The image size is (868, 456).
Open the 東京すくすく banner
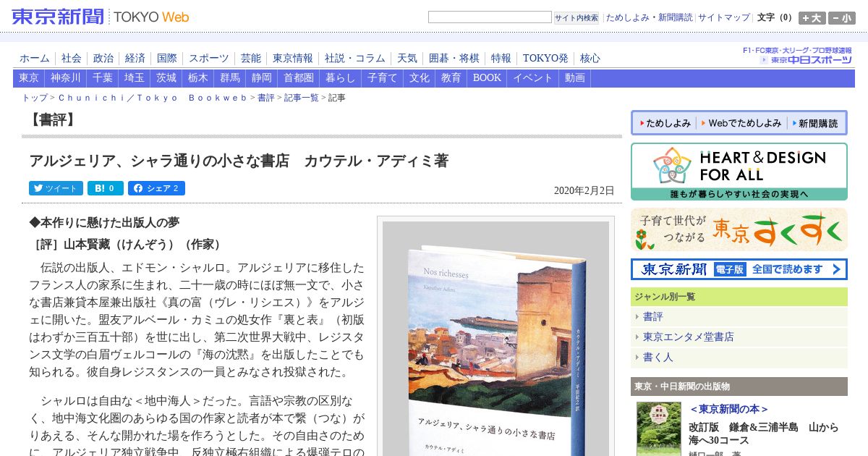pos(739,229)
